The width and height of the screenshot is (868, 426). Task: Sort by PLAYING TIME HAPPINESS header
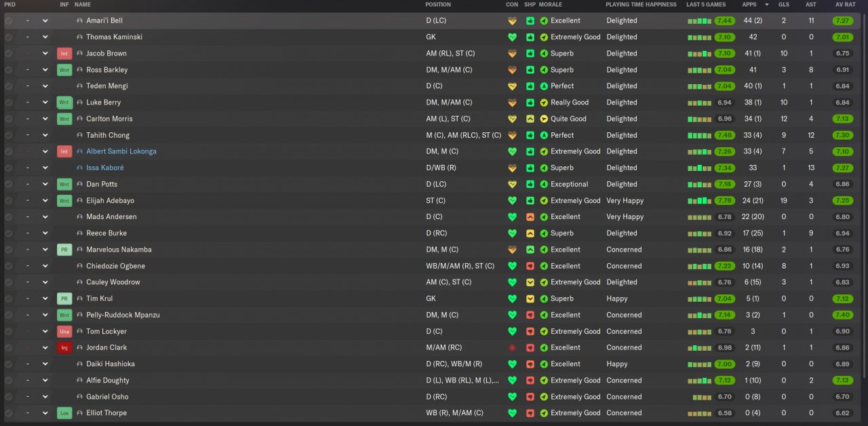[x=641, y=5]
